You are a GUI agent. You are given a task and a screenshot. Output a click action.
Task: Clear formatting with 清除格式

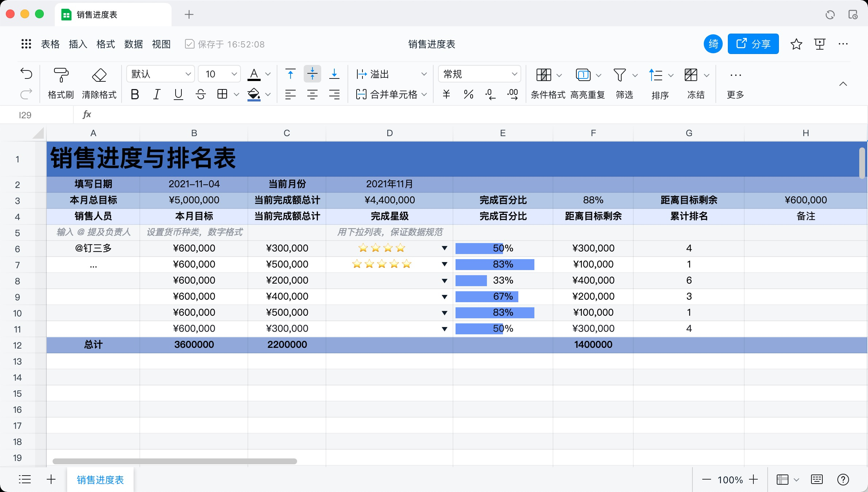[x=99, y=83]
